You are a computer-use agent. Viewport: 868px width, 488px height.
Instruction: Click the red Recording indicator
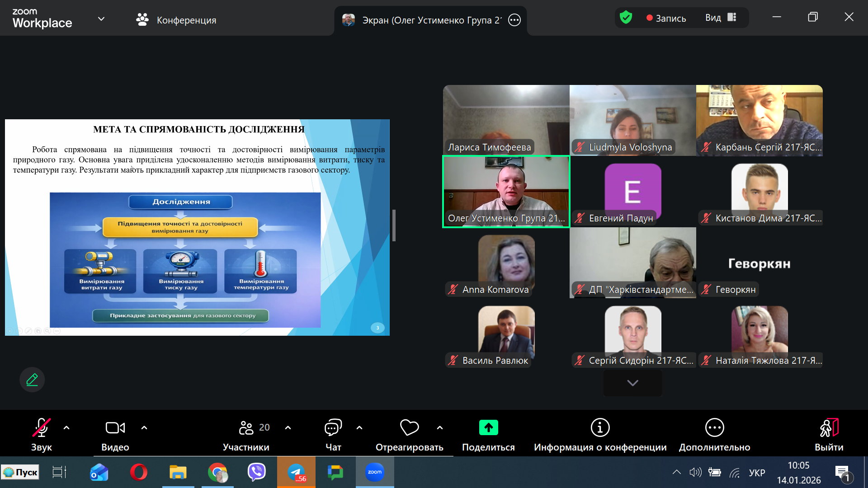pyautogui.click(x=666, y=18)
